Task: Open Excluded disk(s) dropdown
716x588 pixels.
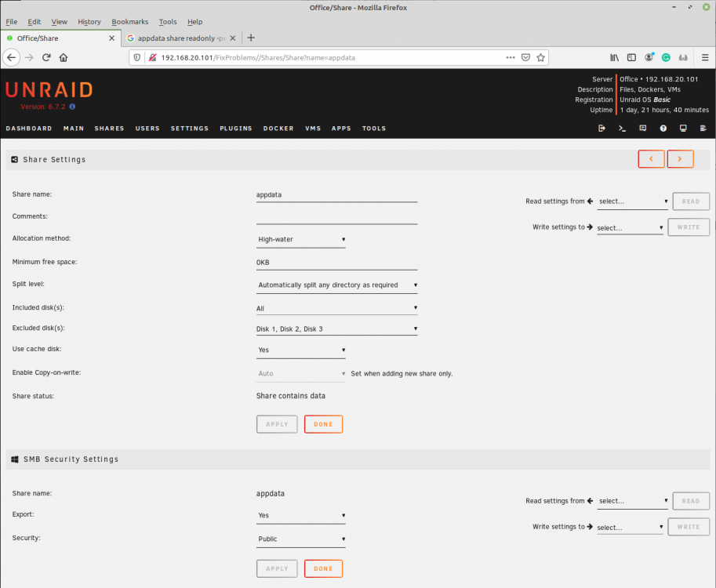Action: 337,328
